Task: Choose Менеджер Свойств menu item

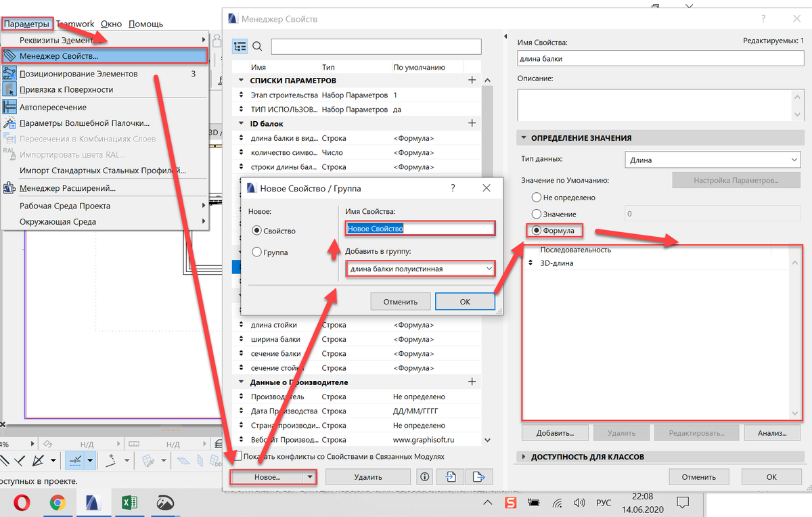Action: click(105, 56)
